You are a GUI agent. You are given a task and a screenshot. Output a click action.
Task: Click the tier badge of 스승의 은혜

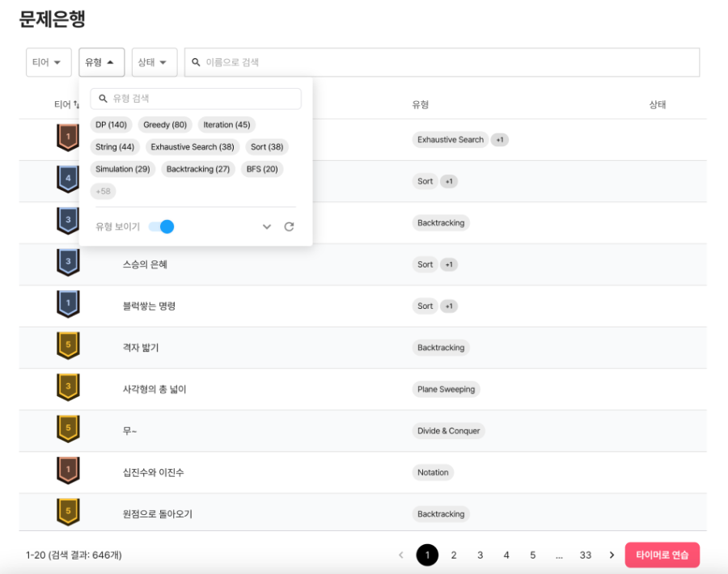(68, 262)
